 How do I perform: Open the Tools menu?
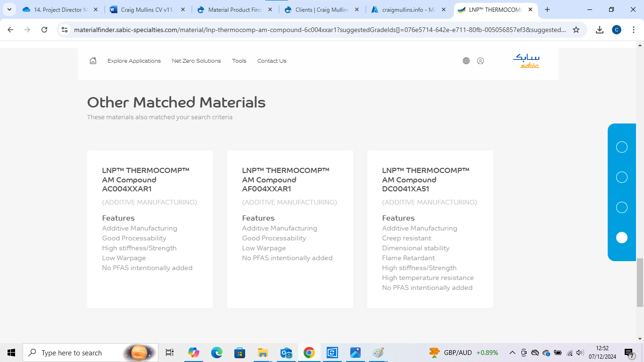coord(239,61)
